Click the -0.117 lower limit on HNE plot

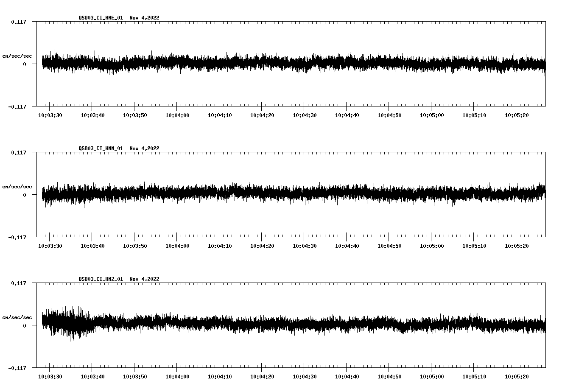click(17, 106)
